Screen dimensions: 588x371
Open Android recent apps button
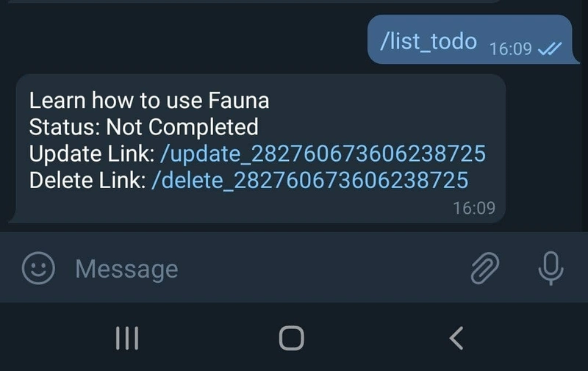tap(127, 338)
